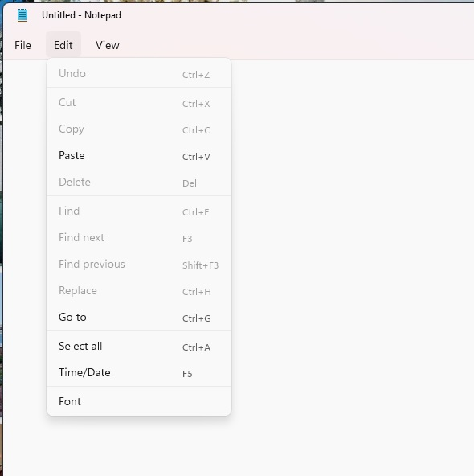Screen dimensions: 474x476
Task: Click the Notepad app icon in title bar
Action: 22,15
